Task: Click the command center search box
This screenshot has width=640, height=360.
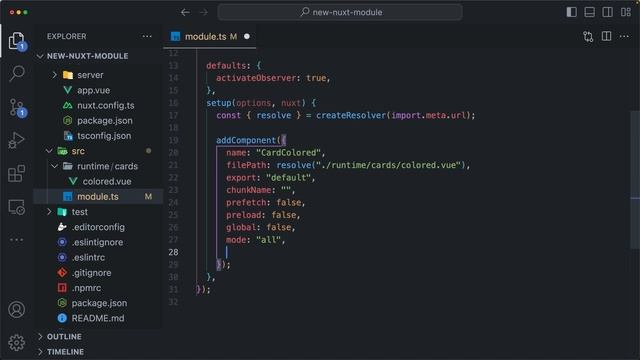Action: click(340, 12)
